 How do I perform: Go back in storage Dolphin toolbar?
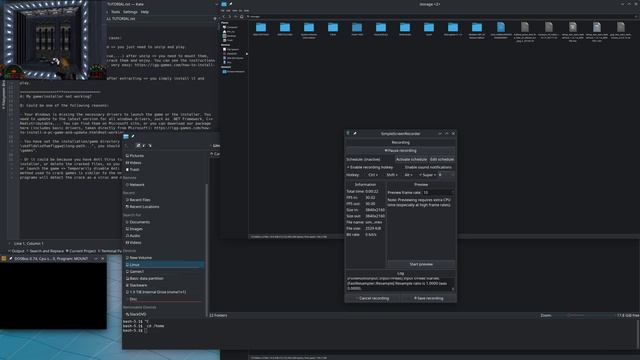[x=224, y=16]
